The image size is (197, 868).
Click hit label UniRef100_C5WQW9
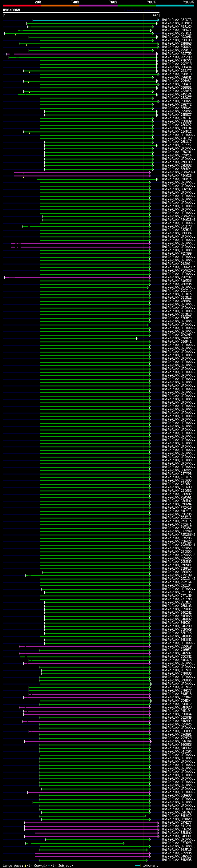point(177,121)
